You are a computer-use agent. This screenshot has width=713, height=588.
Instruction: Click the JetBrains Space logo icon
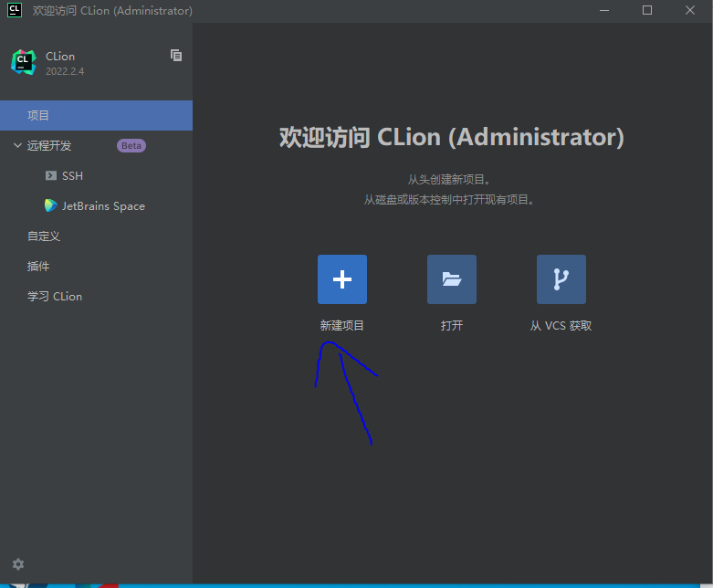(x=51, y=205)
